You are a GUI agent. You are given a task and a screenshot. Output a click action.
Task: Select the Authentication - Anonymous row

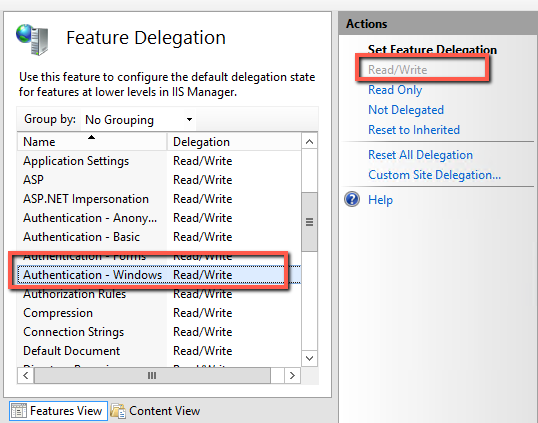pos(159,218)
